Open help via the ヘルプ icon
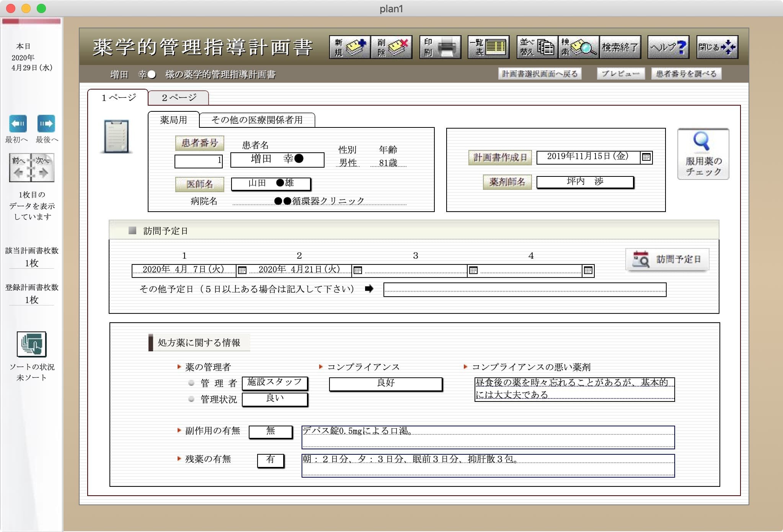783x532 pixels. tap(668, 47)
